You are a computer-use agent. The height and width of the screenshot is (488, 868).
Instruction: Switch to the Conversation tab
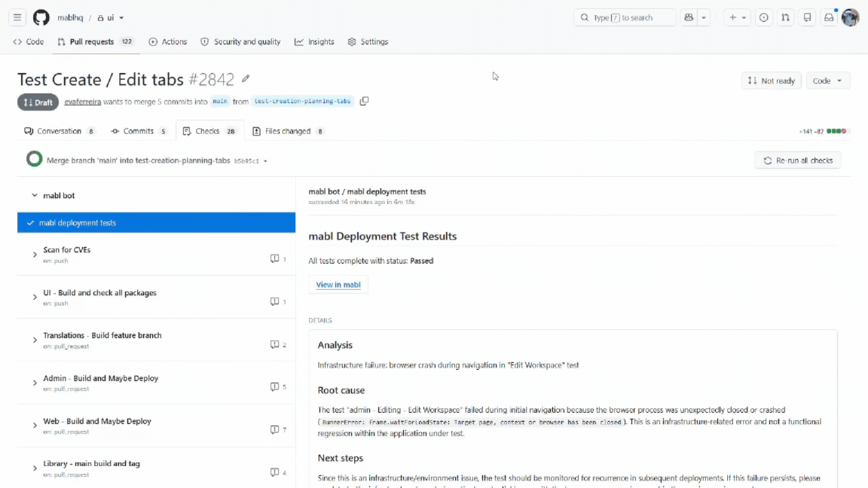click(60, 131)
